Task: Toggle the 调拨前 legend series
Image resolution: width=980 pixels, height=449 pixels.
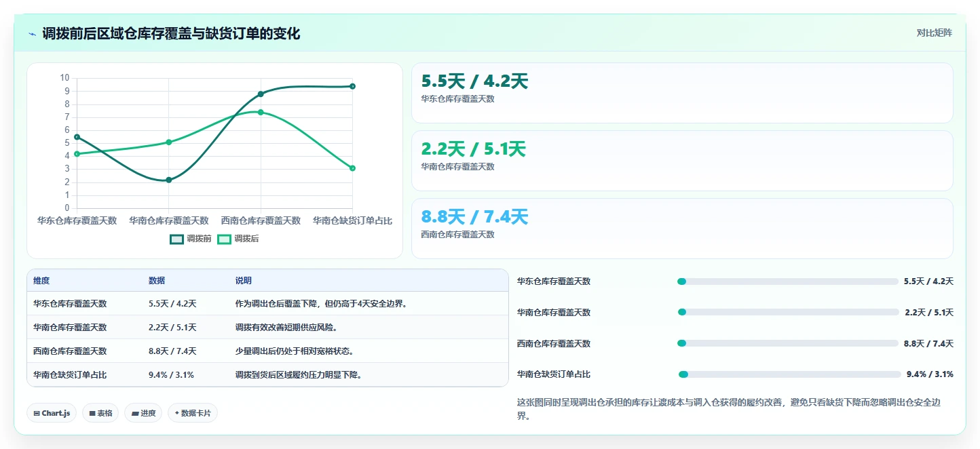Action: click(191, 239)
